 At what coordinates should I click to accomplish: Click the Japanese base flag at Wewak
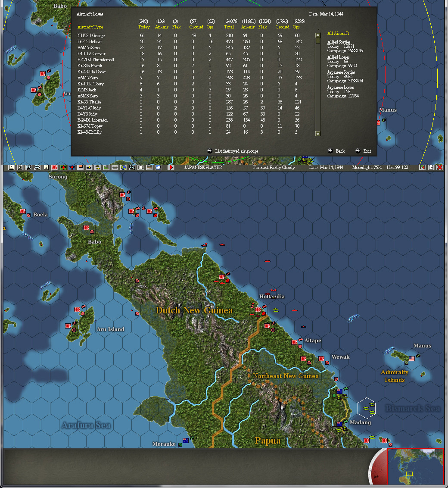321,359
